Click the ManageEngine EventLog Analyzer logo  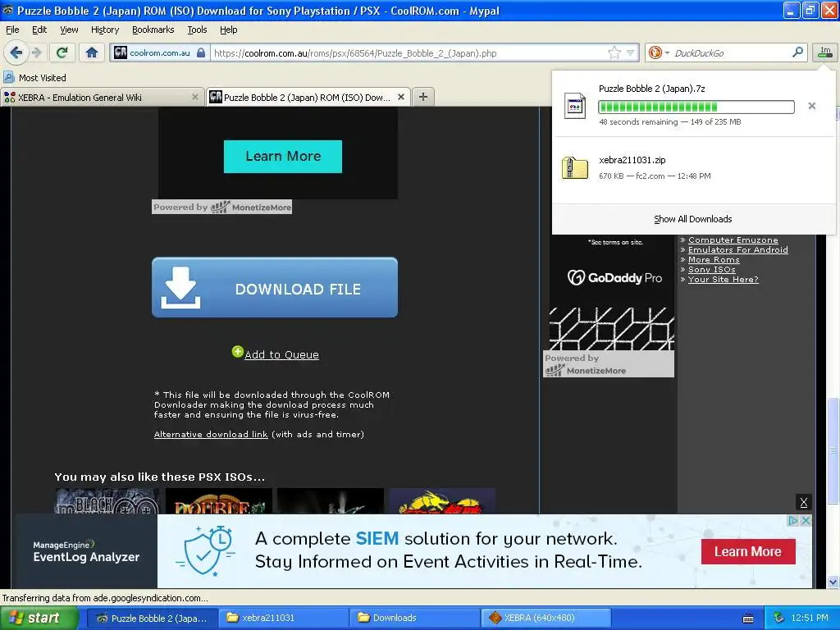pyautogui.click(x=86, y=551)
